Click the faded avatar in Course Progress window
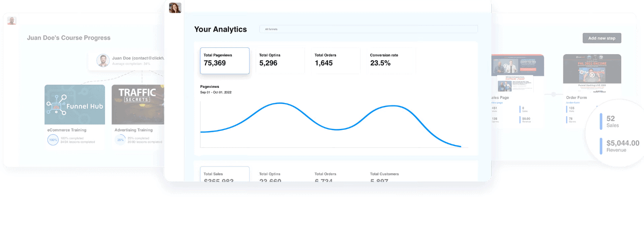Viewport: 644px width, 226px height. [12, 21]
